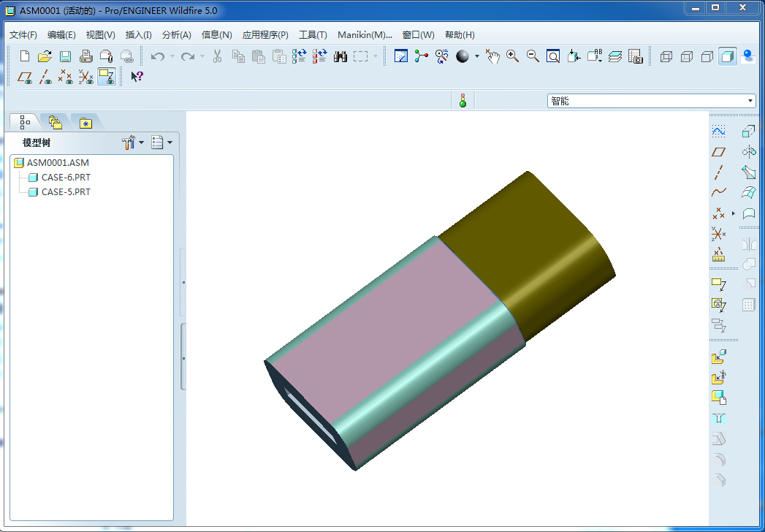Image resolution: width=765 pixels, height=532 pixels.
Task: Add component to assembly icon
Action: (x=719, y=357)
